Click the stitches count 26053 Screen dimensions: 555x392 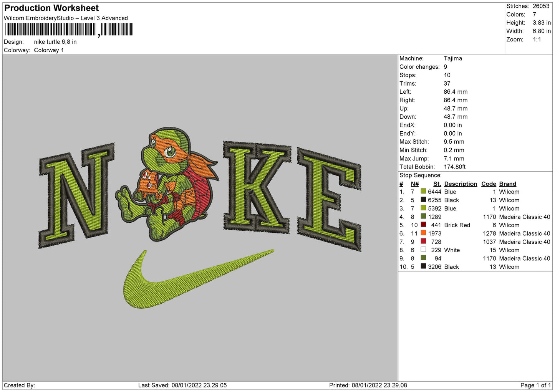click(541, 6)
